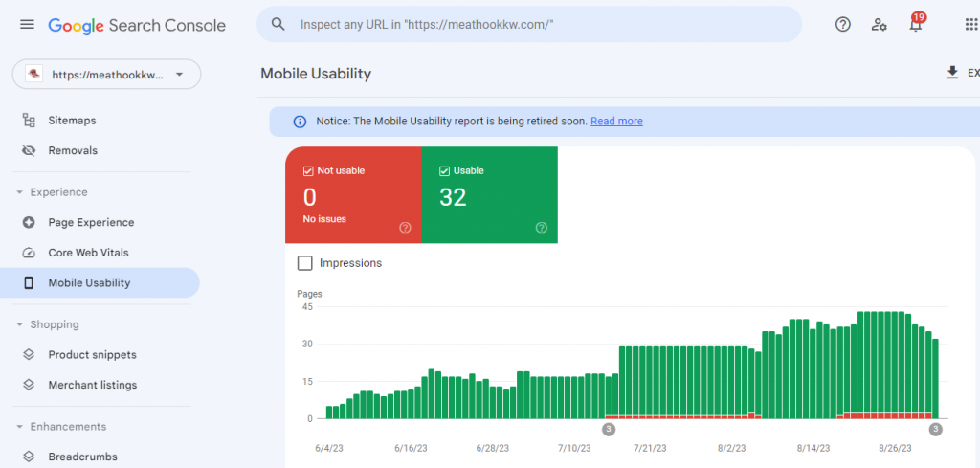
Task: Click the URL inspection search field
Action: coord(528,24)
